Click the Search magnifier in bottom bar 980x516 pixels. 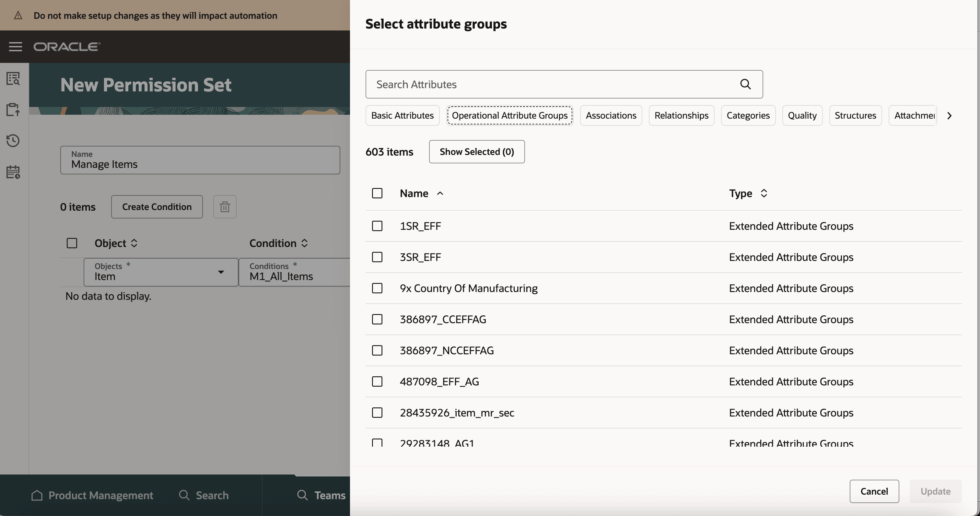pos(184,495)
